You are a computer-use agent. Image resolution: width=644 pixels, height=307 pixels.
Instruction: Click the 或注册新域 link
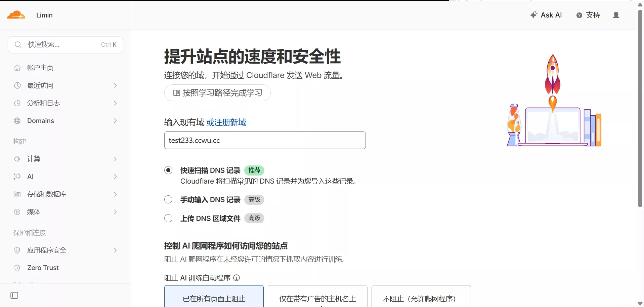click(x=226, y=122)
